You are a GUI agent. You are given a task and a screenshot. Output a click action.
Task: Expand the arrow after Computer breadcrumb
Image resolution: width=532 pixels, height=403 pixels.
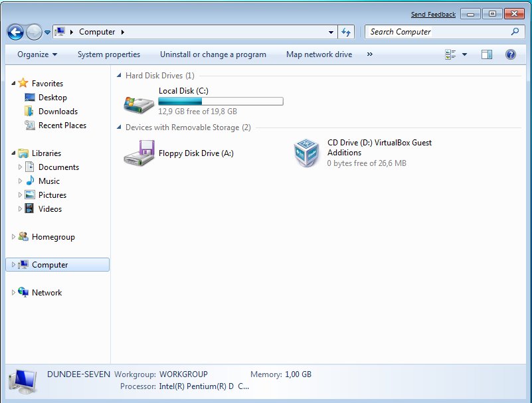(x=123, y=32)
